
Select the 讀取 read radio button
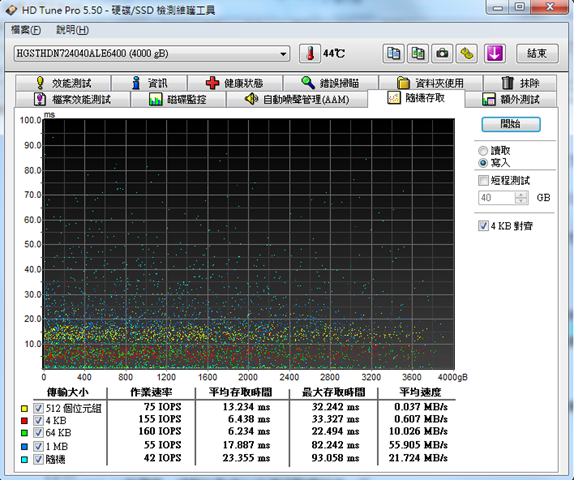pyautogui.click(x=483, y=151)
